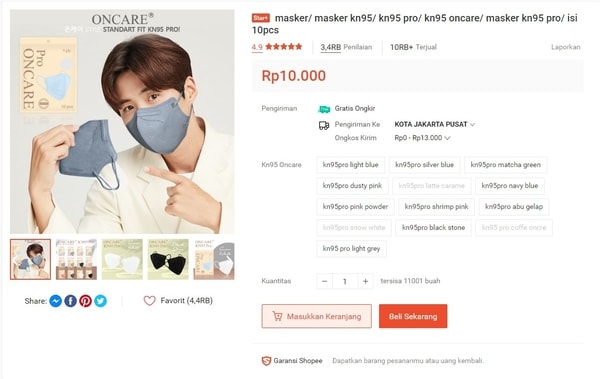The width and height of the screenshot is (600, 379).
Task: Click the Favorit heart icon
Action: coord(150,301)
